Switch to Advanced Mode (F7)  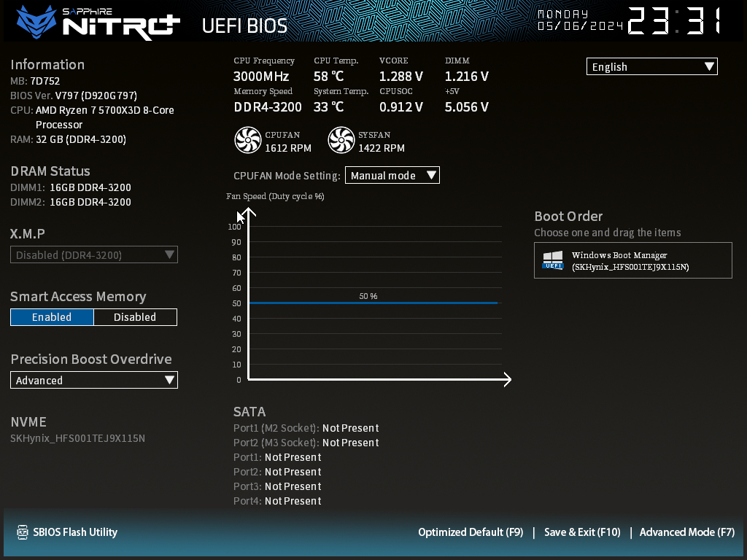point(687,532)
